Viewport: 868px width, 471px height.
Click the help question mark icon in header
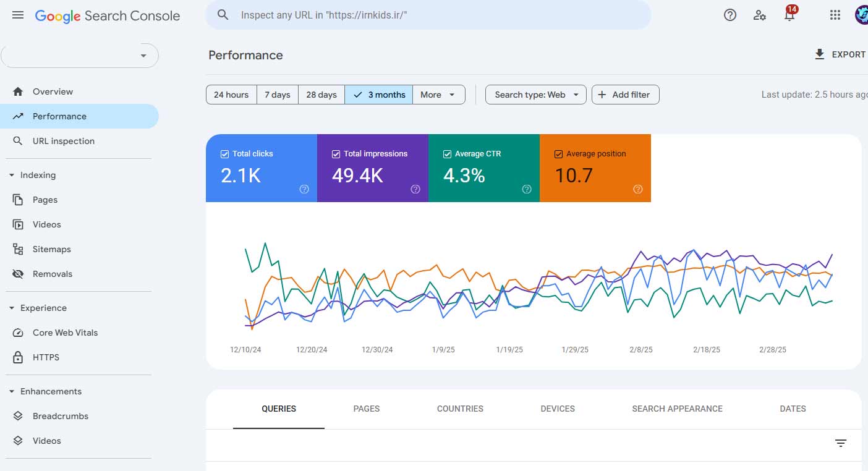point(730,15)
